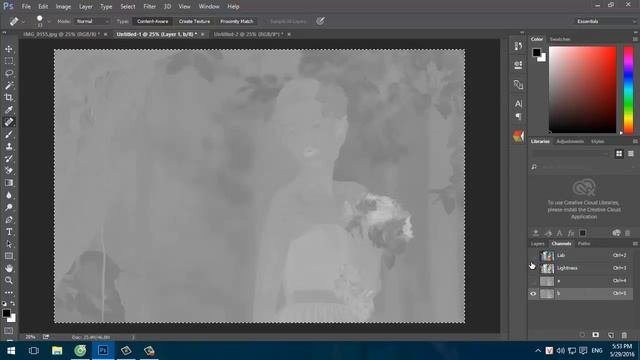Screen dimensions: 640x360
Task: Switch to the Swatches tab
Action: pyautogui.click(x=560, y=39)
